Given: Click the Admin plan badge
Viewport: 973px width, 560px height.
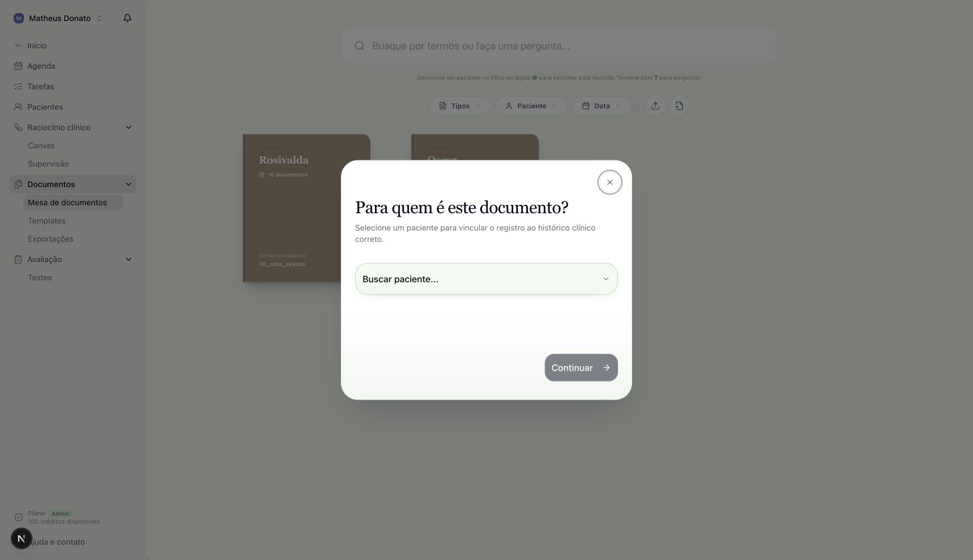Looking at the screenshot, I should 60,513.
